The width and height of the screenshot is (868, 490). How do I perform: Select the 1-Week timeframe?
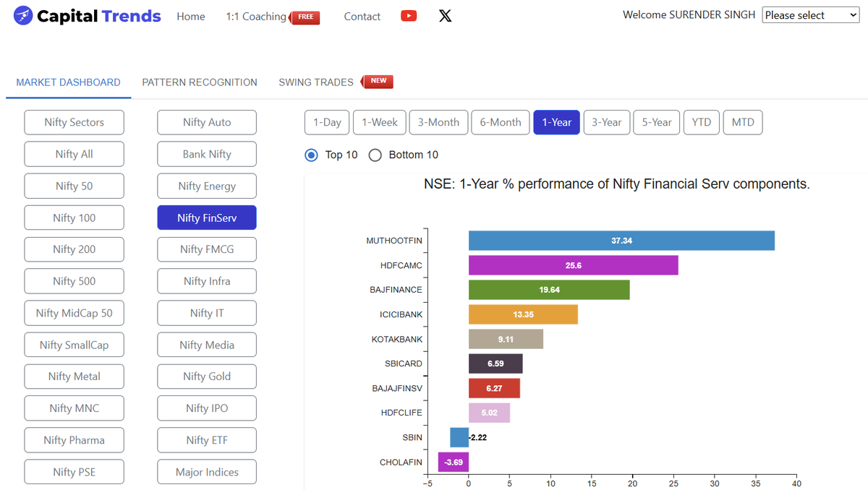380,122
